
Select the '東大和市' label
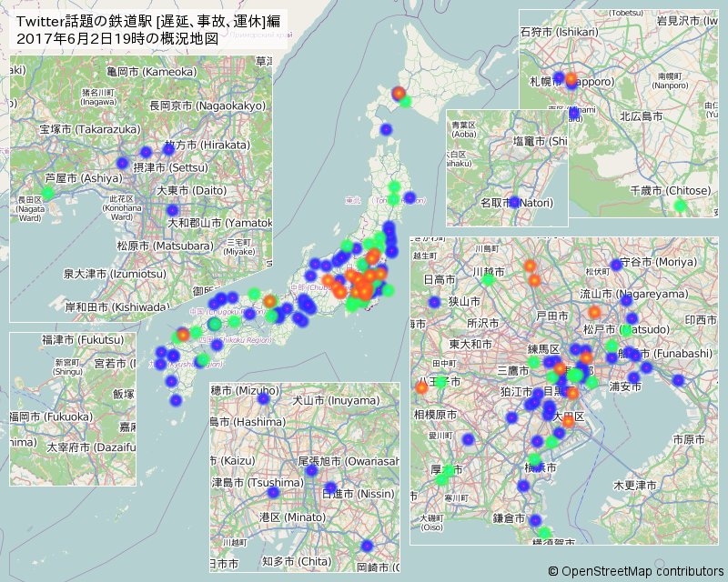[x=470, y=344]
